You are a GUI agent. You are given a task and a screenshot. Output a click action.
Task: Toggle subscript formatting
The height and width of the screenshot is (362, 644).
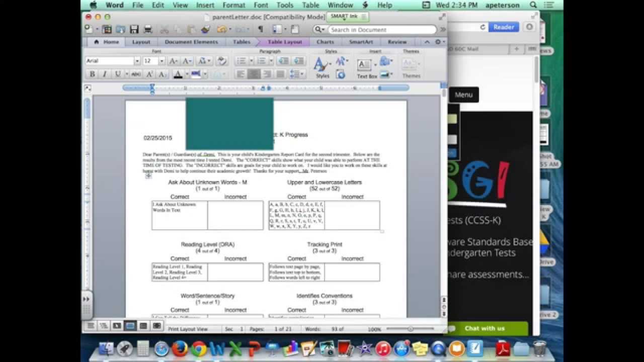[162, 74]
